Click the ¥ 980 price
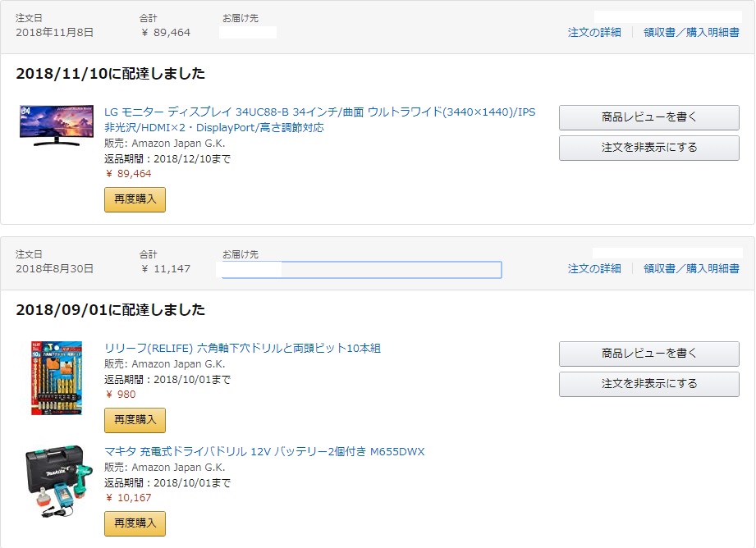 click(121, 395)
